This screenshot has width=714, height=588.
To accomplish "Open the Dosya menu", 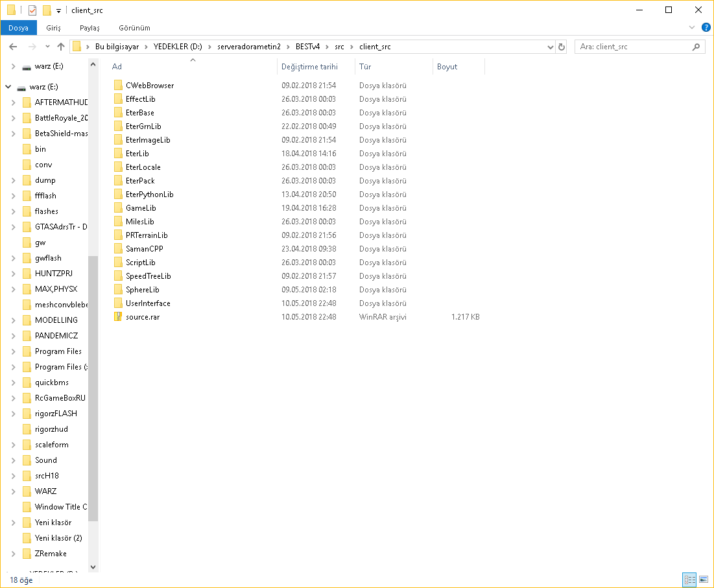I will coord(18,28).
